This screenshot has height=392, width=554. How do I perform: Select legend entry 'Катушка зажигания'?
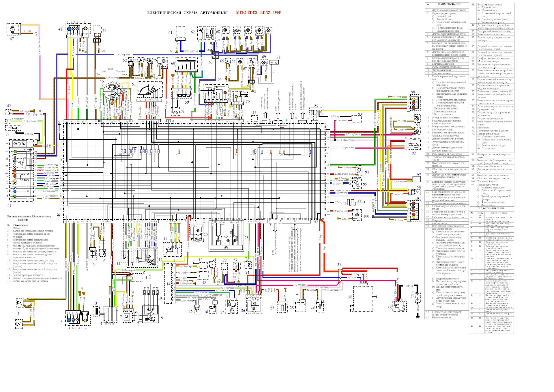click(443, 64)
